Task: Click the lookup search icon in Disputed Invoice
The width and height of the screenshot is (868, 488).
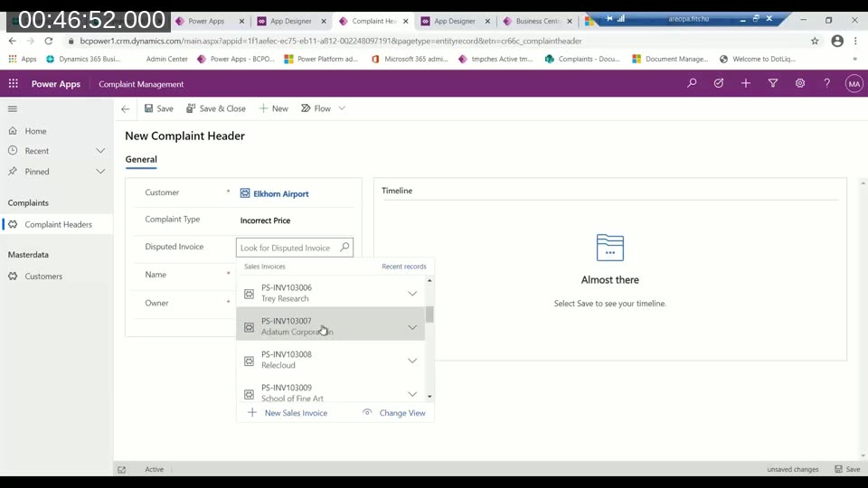Action: pos(344,248)
